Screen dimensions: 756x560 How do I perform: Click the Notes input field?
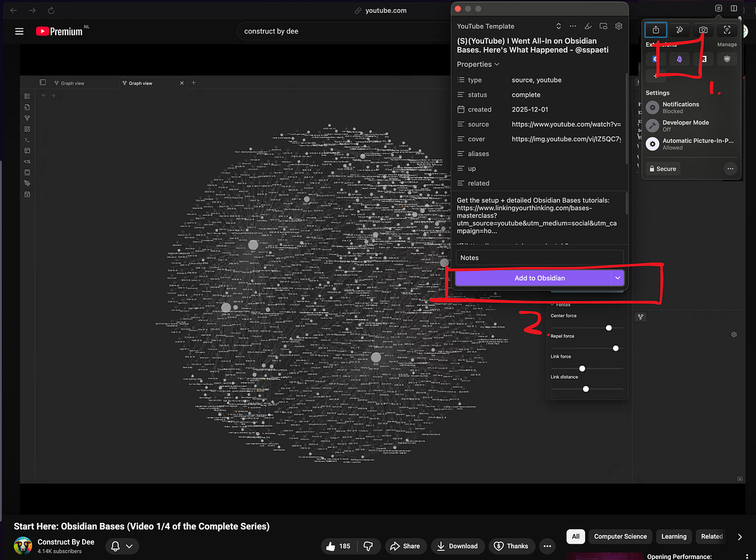tap(539, 257)
